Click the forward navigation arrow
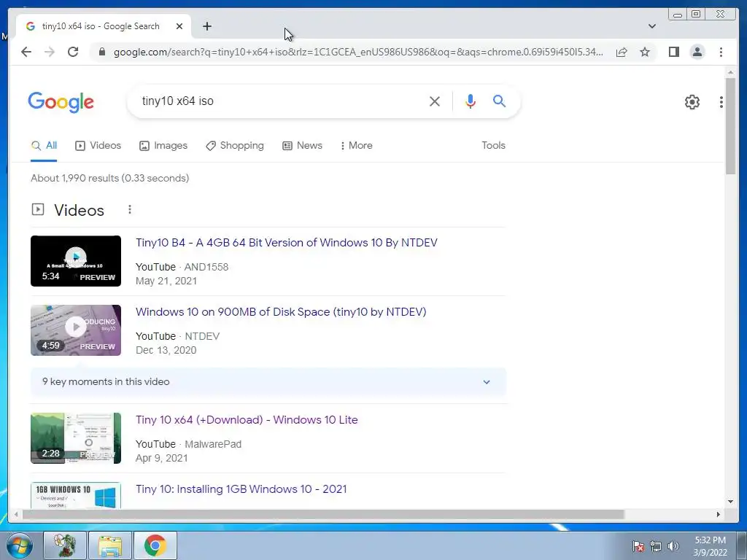The width and height of the screenshot is (747, 560). [x=49, y=52]
